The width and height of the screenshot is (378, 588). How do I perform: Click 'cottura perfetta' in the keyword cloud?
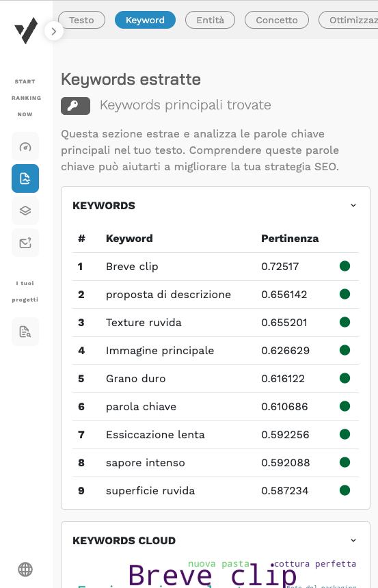[x=315, y=563]
